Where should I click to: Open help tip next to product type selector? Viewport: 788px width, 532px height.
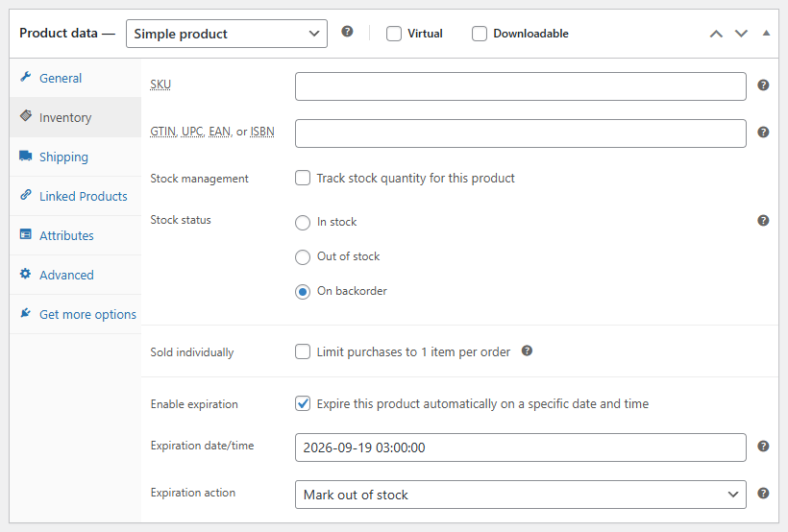pyautogui.click(x=347, y=32)
